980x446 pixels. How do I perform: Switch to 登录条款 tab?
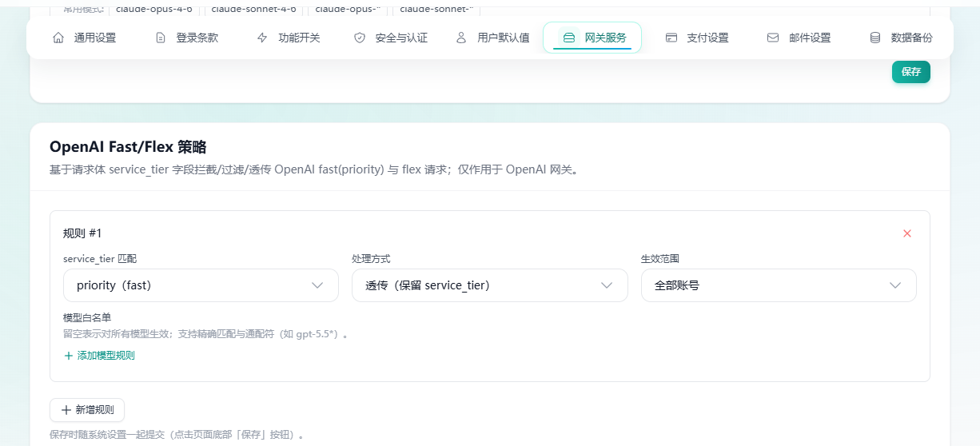tap(186, 38)
